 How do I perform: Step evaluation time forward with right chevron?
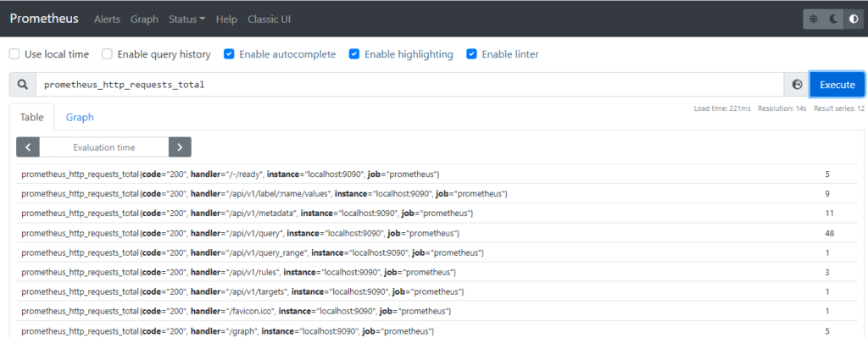[180, 147]
